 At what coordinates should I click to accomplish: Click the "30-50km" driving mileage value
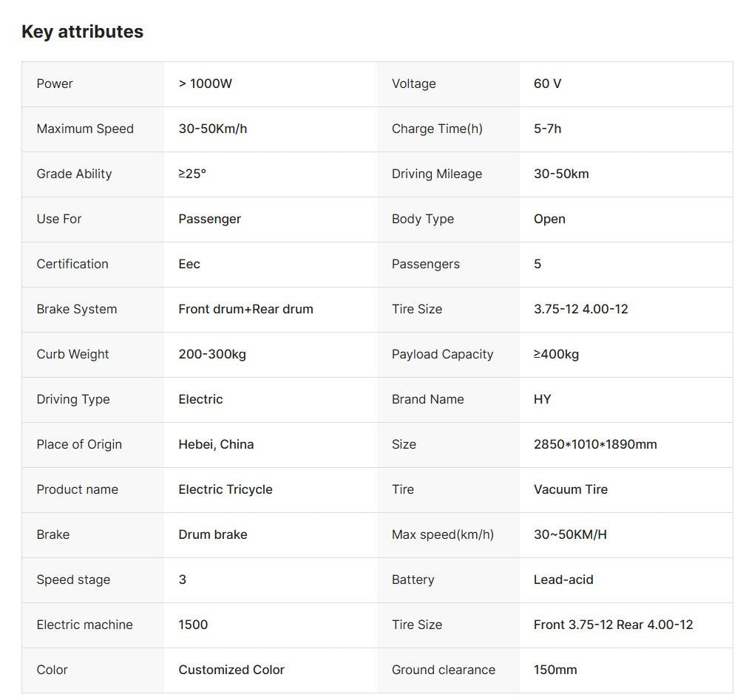point(561,174)
